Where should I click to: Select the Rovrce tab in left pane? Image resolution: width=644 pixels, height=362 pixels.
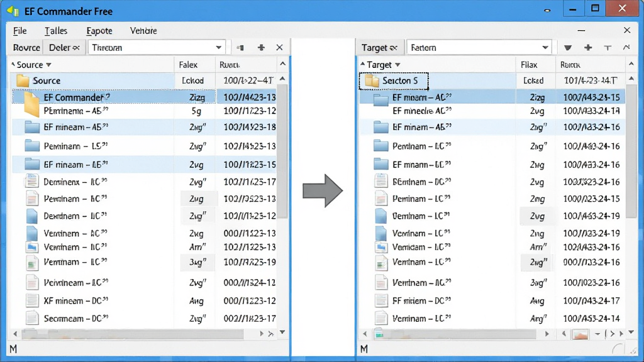coord(26,48)
